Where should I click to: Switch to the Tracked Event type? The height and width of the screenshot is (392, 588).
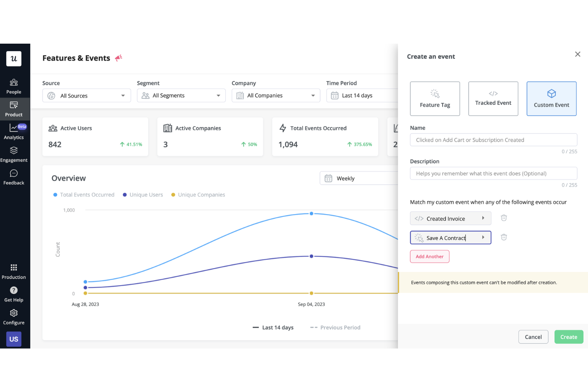[x=493, y=98]
